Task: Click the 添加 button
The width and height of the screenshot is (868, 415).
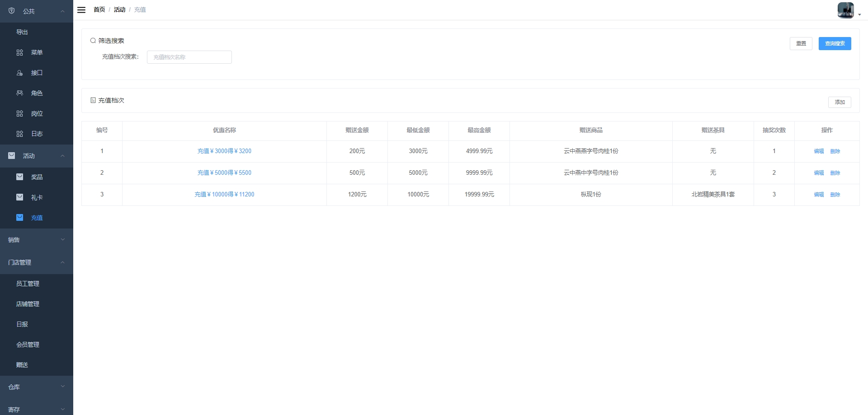Action: [840, 102]
